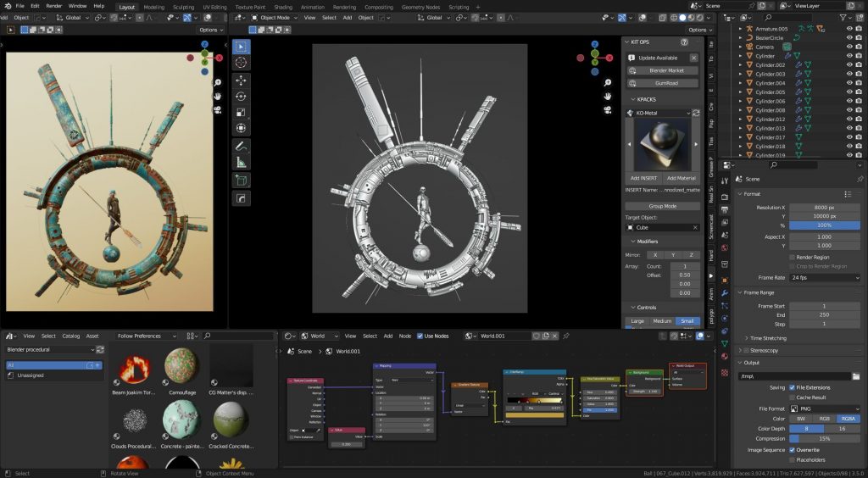Click next arrow on KPACK preview

[x=696, y=144]
